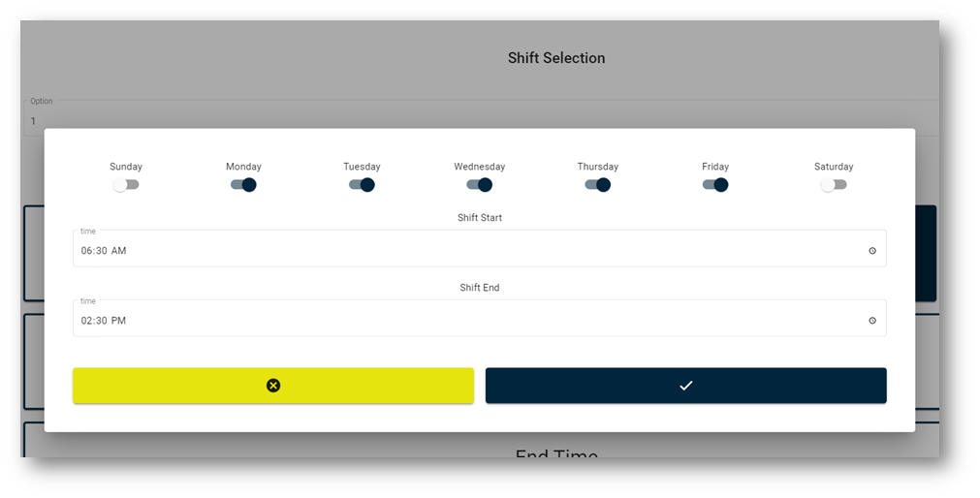The width and height of the screenshot is (980, 498).
Task: Click the yellow cancel X button
Action: pyautogui.click(x=273, y=386)
